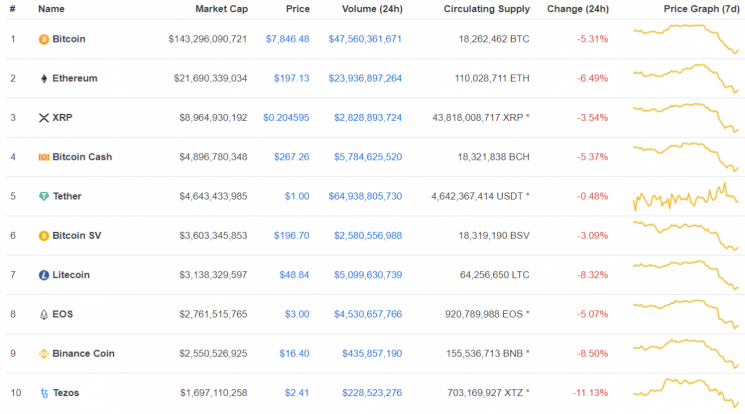Screen dimensions: 745x414
Task: Click XRP price $0.204595
Action: [x=286, y=117]
